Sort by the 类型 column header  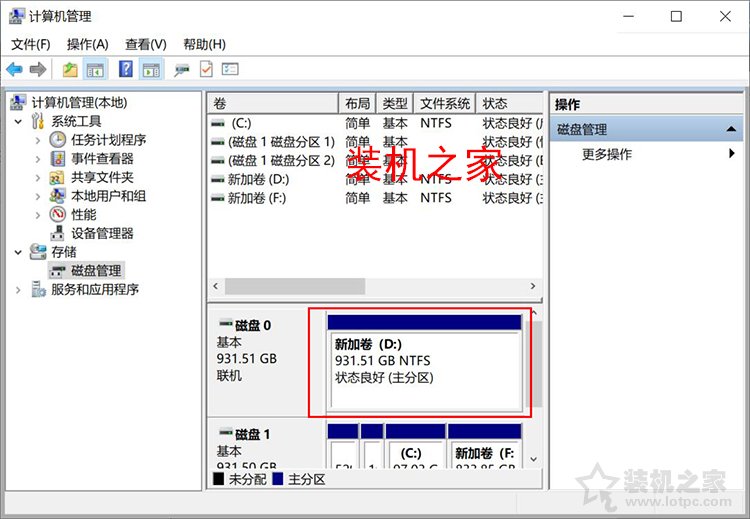395,103
